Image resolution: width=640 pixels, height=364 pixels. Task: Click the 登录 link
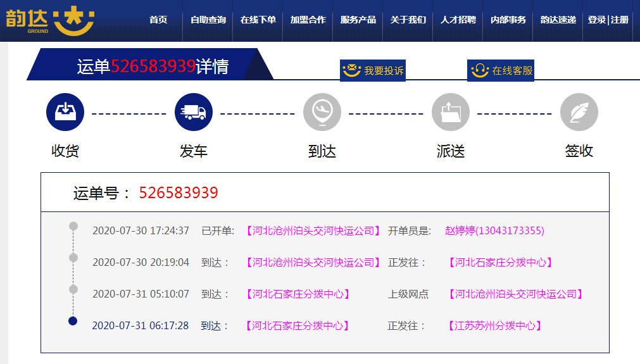tap(597, 20)
